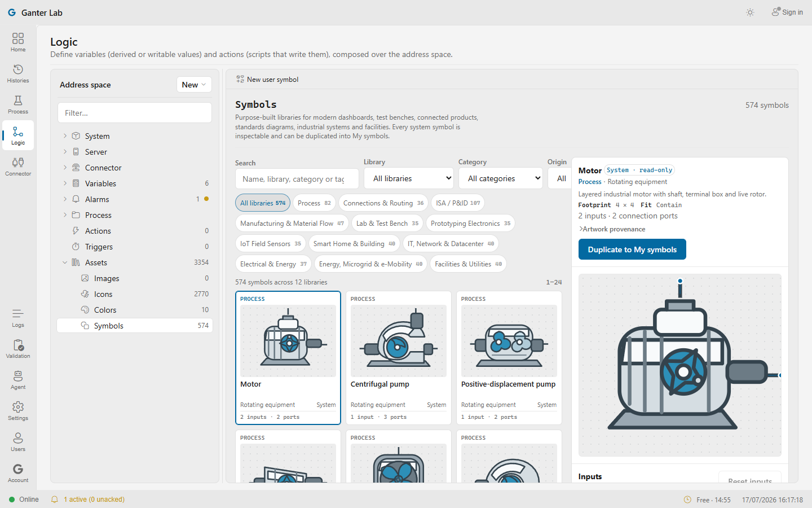Filter by IoT Field Sensors chip
Screen dimensions: 812x508
point(271,244)
